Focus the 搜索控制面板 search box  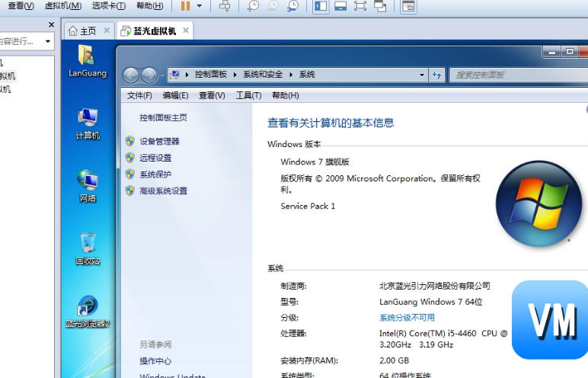click(519, 75)
